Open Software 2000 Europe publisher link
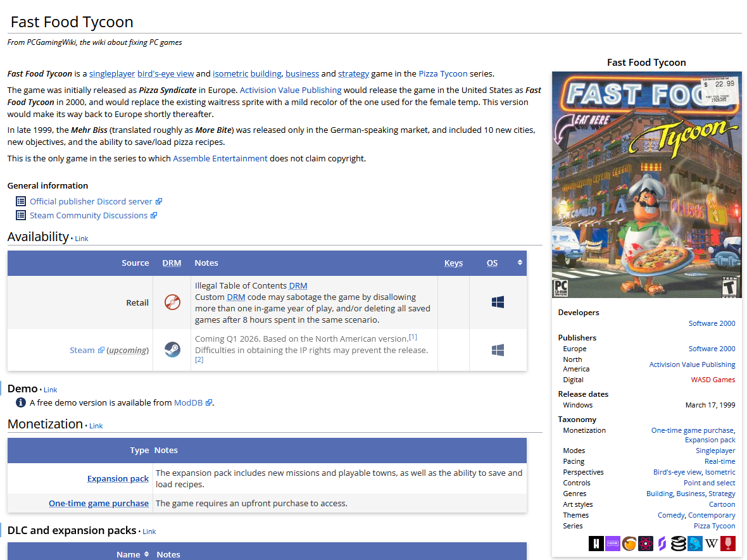The width and height of the screenshot is (747, 560). coord(712,349)
